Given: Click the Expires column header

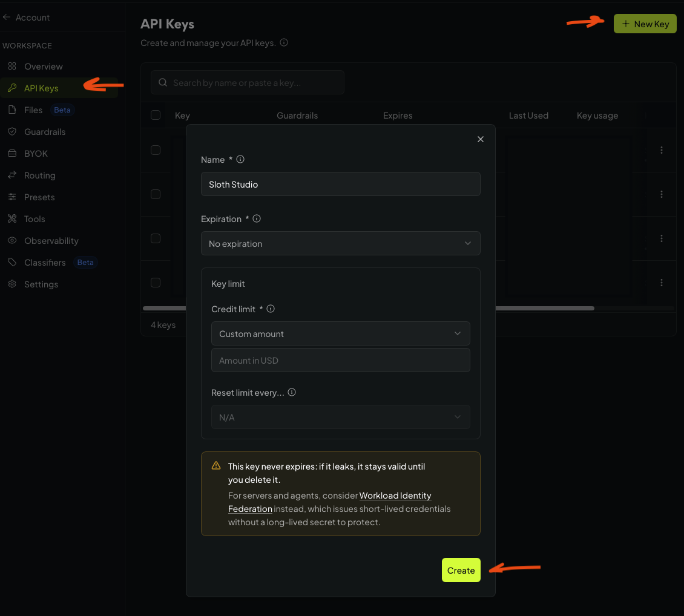Looking at the screenshot, I should click(398, 116).
